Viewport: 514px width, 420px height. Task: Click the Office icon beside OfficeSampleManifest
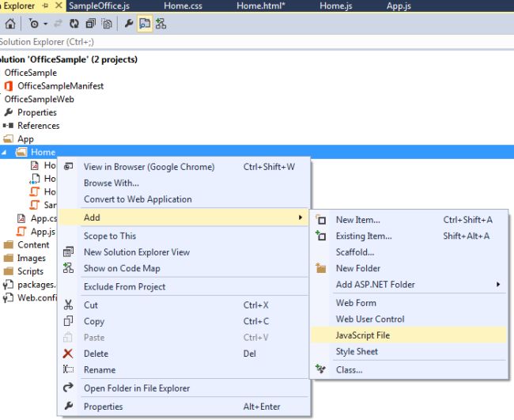point(9,86)
